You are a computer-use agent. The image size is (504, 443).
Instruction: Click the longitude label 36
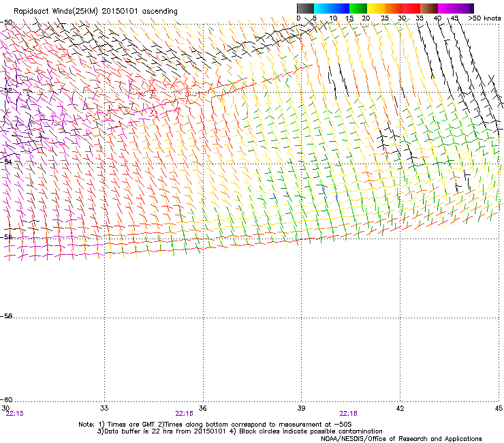click(202, 408)
